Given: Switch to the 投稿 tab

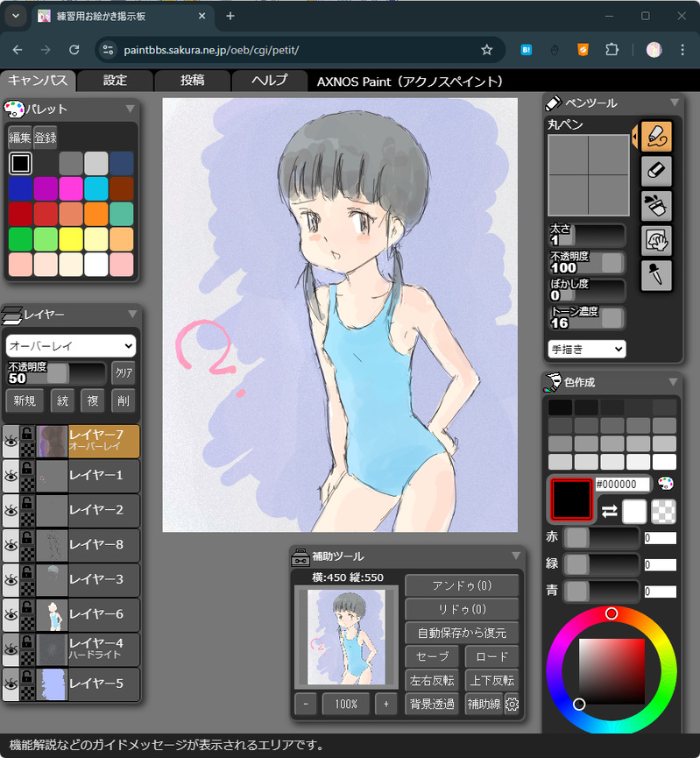Looking at the screenshot, I should pos(193,81).
